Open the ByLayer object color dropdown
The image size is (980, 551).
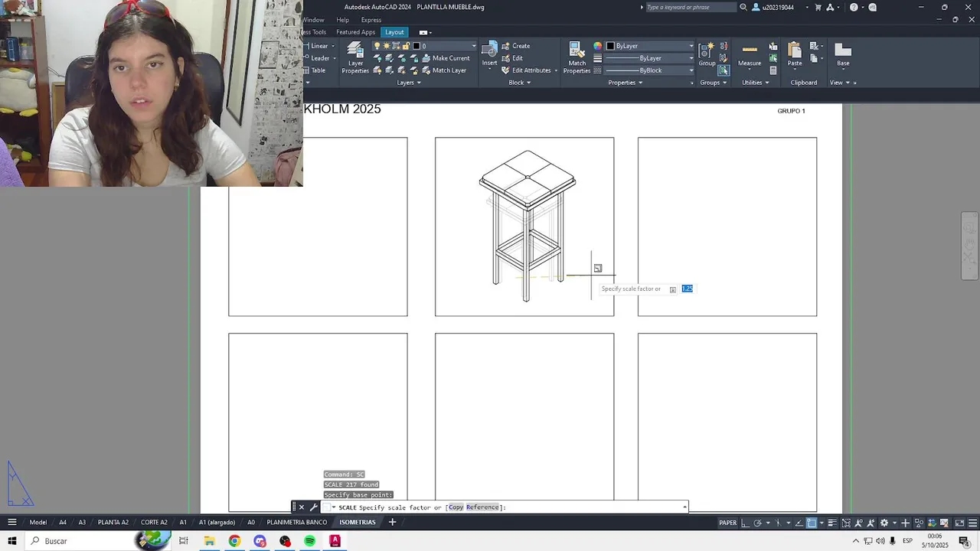point(691,46)
